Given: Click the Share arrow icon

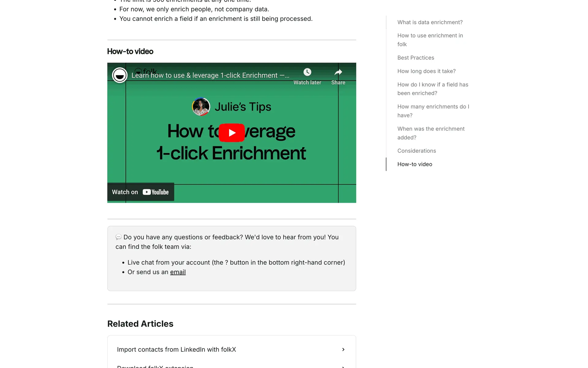Looking at the screenshot, I should (x=338, y=72).
